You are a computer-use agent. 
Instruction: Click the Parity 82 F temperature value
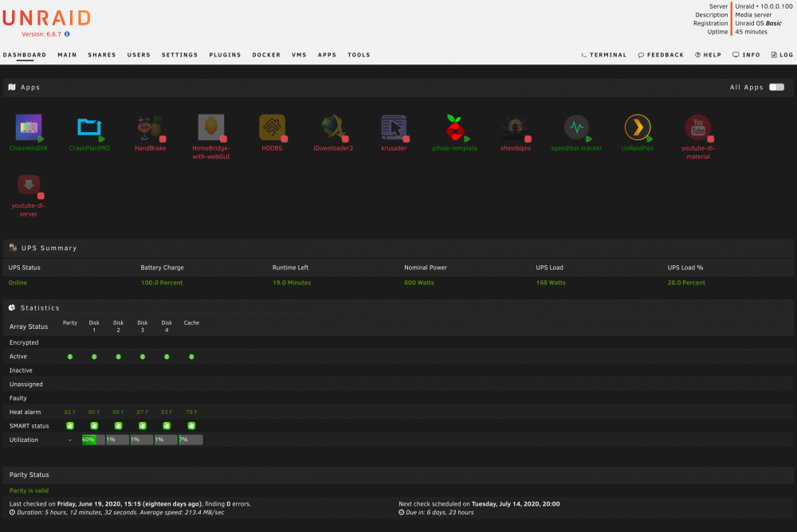coord(70,412)
